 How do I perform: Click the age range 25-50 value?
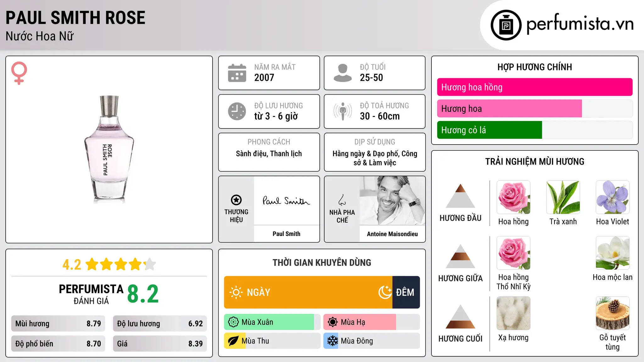(x=371, y=78)
